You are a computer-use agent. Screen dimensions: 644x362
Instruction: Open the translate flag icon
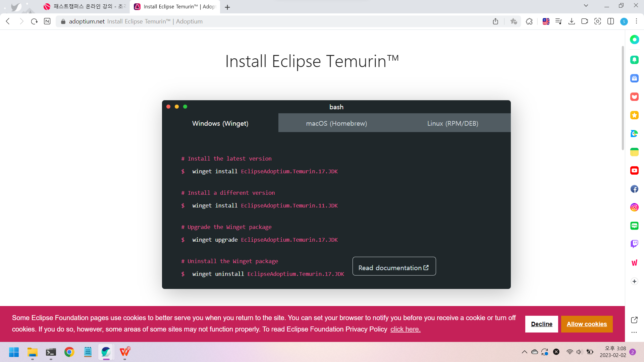(x=546, y=21)
